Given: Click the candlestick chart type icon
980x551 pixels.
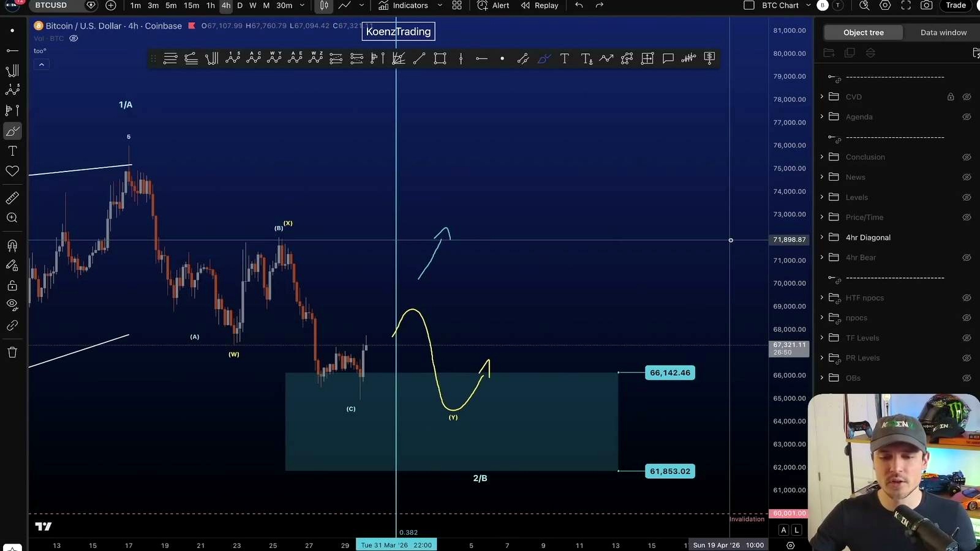Looking at the screenshot, I should coord(324,6).
